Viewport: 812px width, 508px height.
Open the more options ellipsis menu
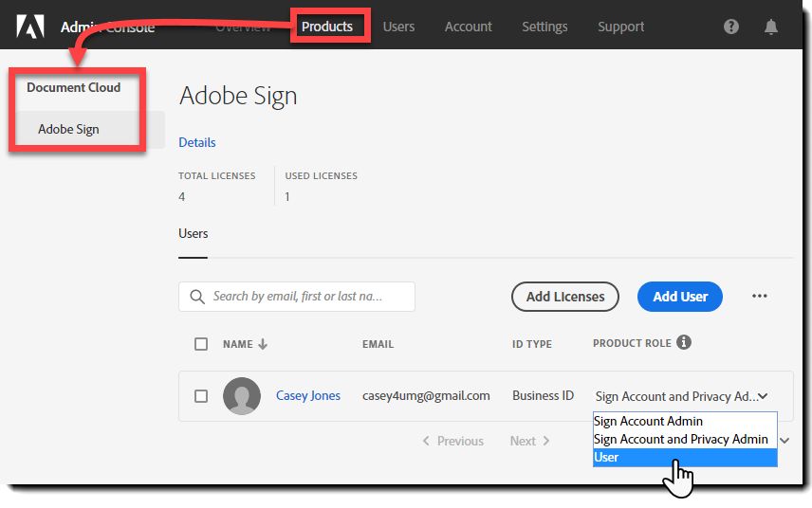(x=759, y=297)
